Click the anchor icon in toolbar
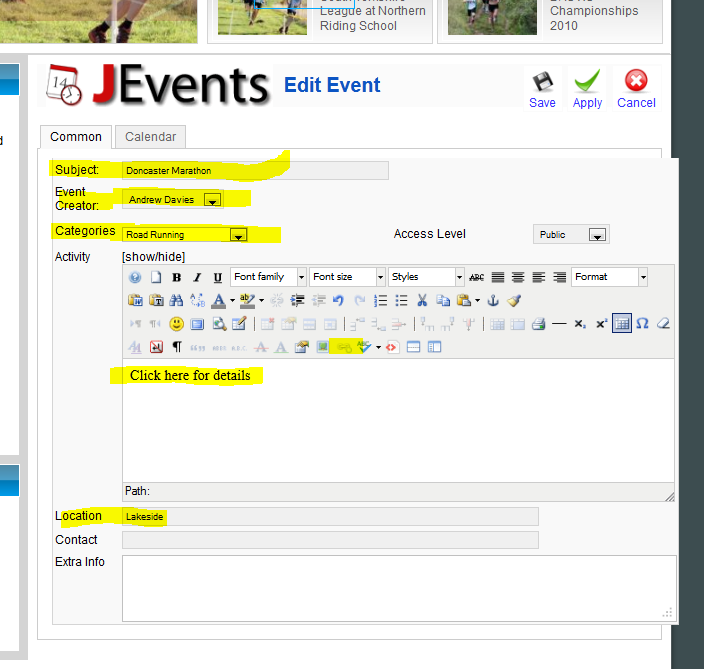 [x=492, y=300]
